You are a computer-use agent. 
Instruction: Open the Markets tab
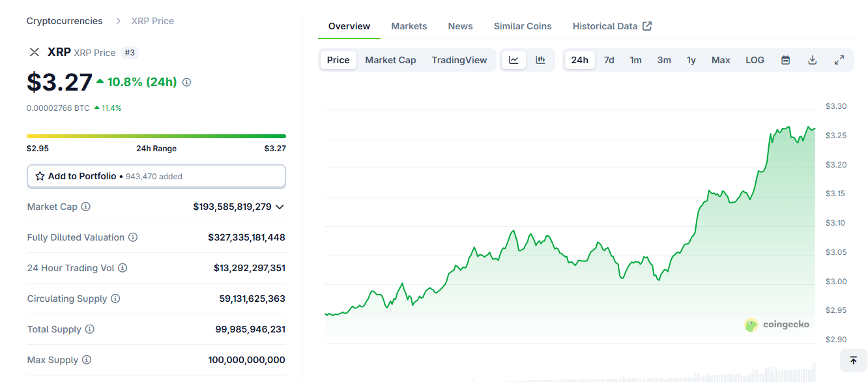tap(409, 26)
